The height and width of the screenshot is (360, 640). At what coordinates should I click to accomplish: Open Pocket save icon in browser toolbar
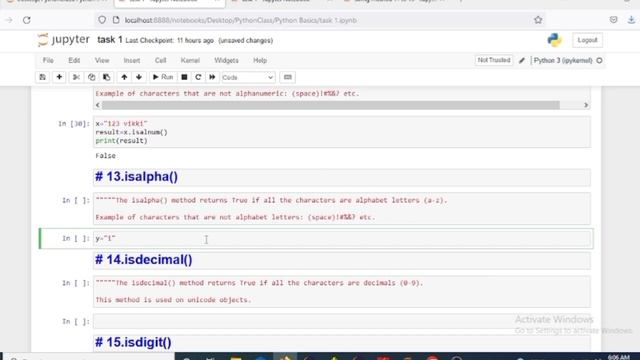tap(613, 20)
